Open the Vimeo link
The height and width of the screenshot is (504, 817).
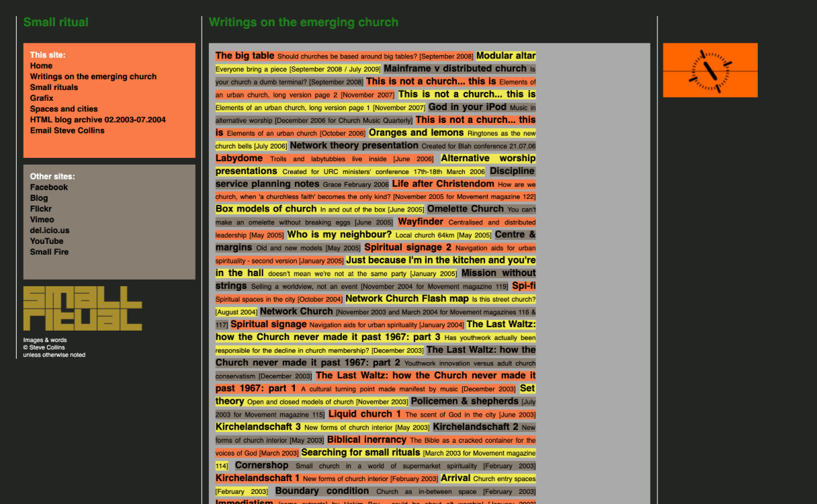point(42,220)
